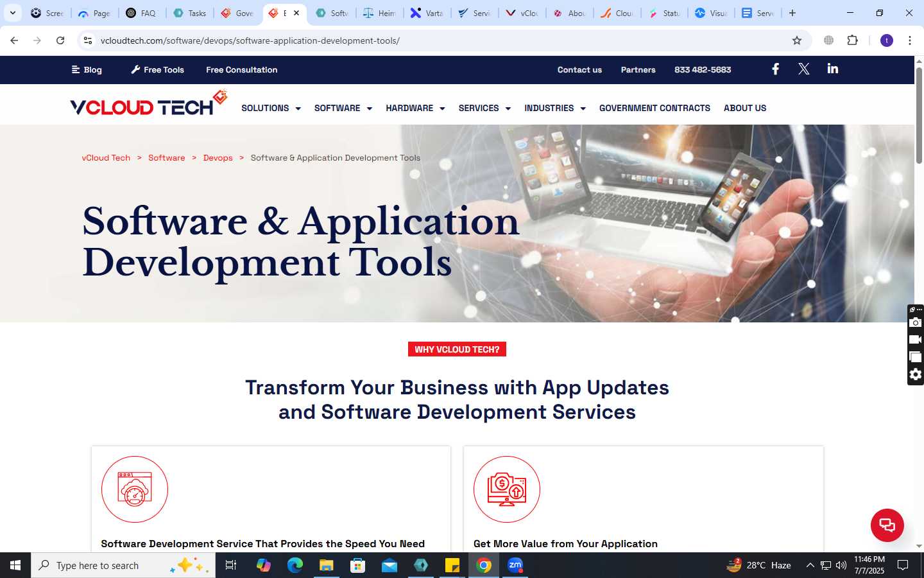Open a new browser tab
The height and width of the screenshot is (578, 924).
pos(792,13)
